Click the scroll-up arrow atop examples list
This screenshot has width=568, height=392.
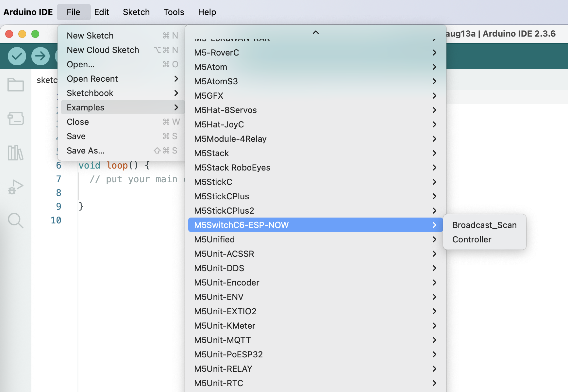pos(316,32)
